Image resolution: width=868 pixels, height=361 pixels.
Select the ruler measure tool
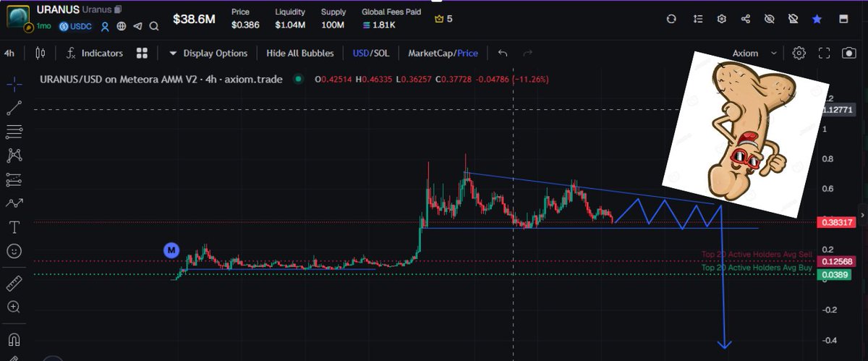pyautogui.click(x=14, y=283)
